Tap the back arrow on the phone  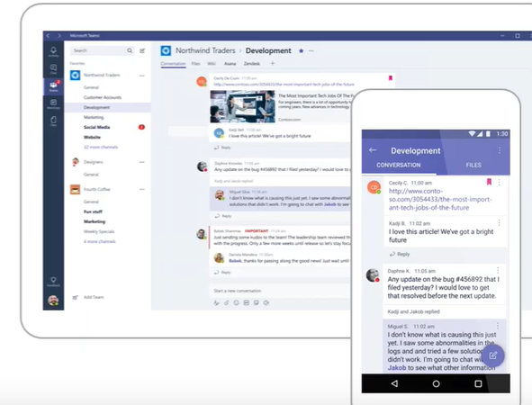pyautogui.click(x=373, y=150)
